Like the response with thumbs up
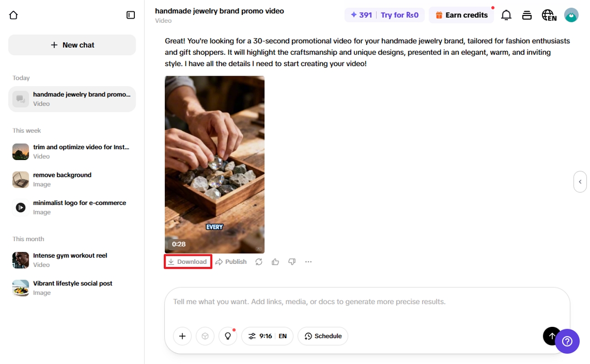 tap(275, 262)
